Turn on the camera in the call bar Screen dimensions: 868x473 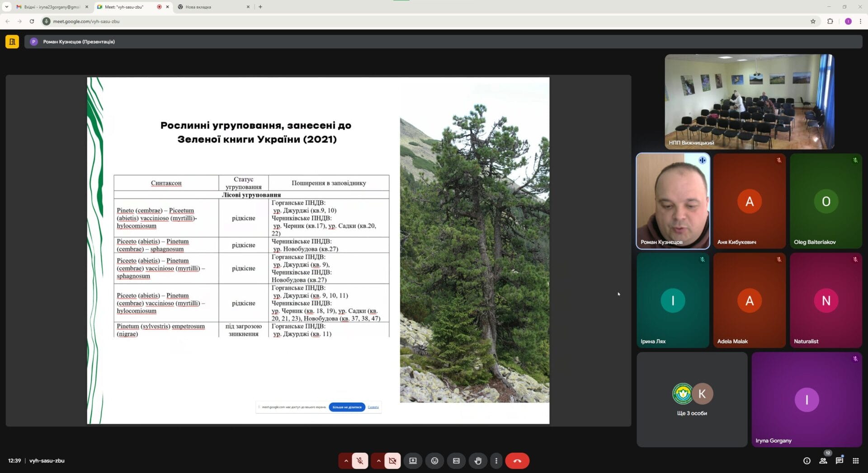(392, 461)
